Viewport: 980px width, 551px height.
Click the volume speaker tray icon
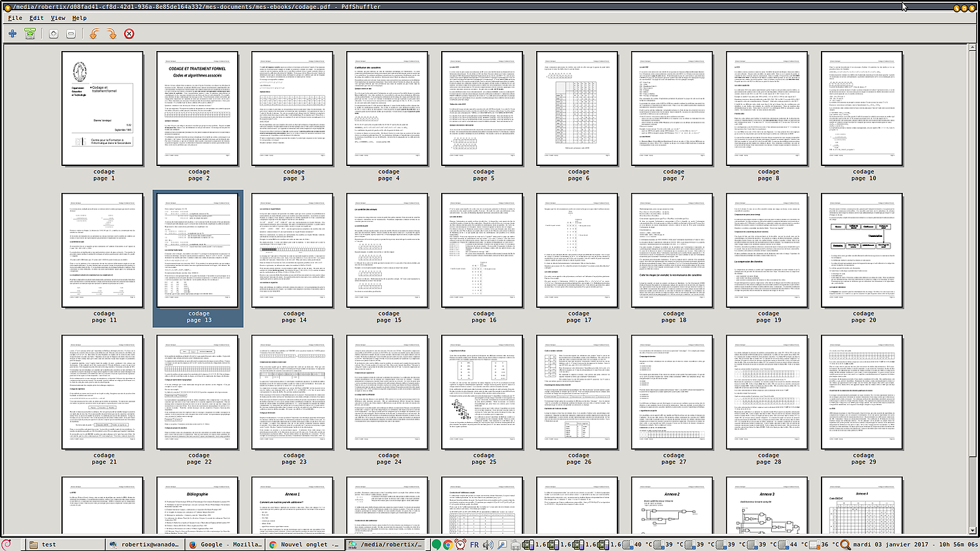pyautogui.click(x=489, y=544)
